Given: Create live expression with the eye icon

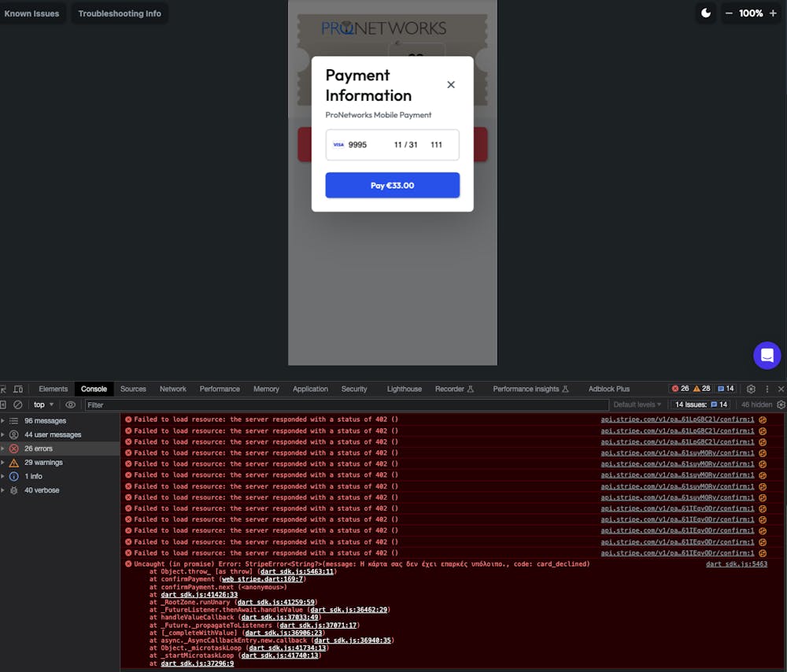Looking at the screenshot, I should 70,404.
